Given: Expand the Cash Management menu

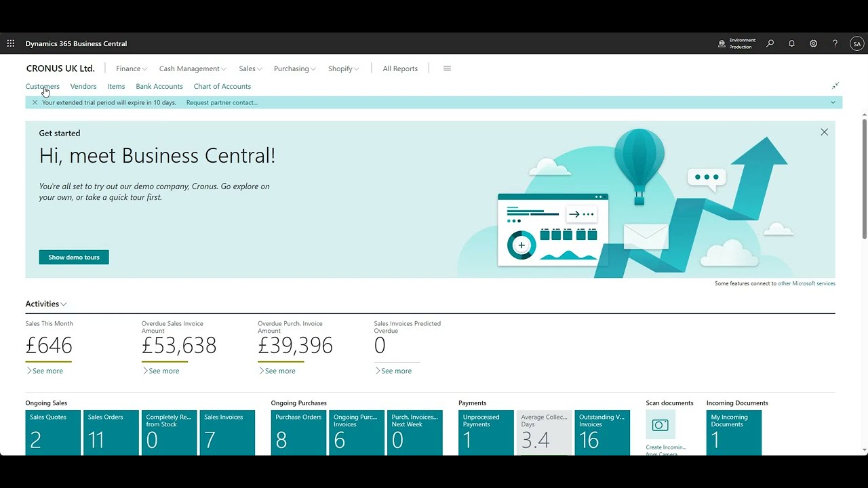Looking at the screenshot, I should coord(193,68).
